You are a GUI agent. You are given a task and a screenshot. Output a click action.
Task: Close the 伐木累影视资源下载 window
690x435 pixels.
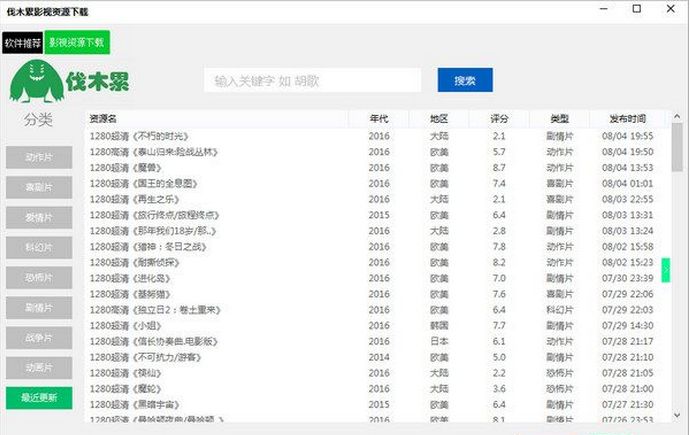tap(670, 9)
